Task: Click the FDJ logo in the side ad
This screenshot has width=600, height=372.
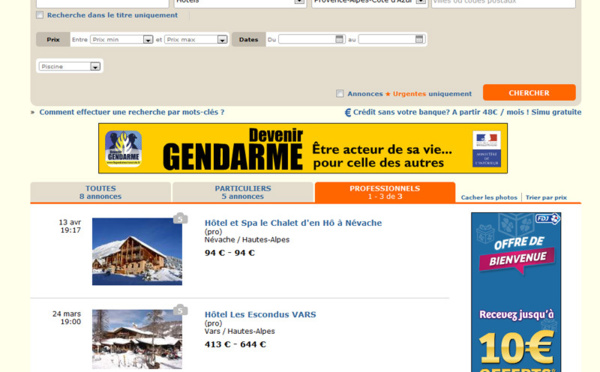Action: (548, 219)
